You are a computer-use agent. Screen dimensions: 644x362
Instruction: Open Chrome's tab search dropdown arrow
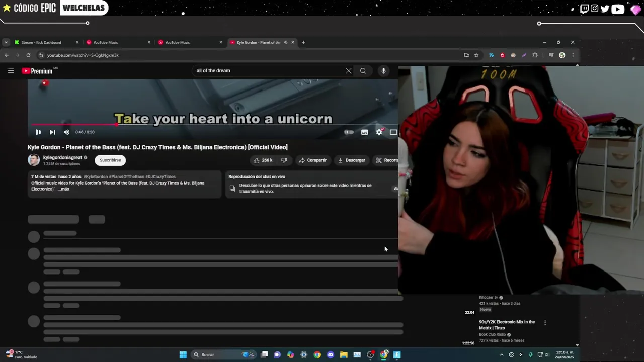point(6,42)
